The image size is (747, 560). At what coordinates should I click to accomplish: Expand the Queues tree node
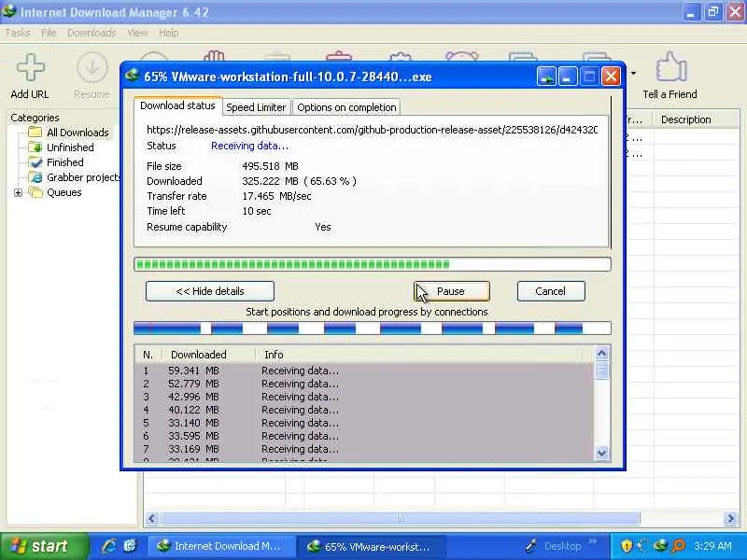[18, 193]
